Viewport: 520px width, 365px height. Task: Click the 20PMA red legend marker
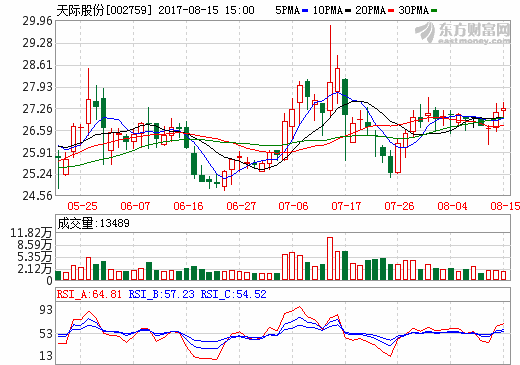391,11
